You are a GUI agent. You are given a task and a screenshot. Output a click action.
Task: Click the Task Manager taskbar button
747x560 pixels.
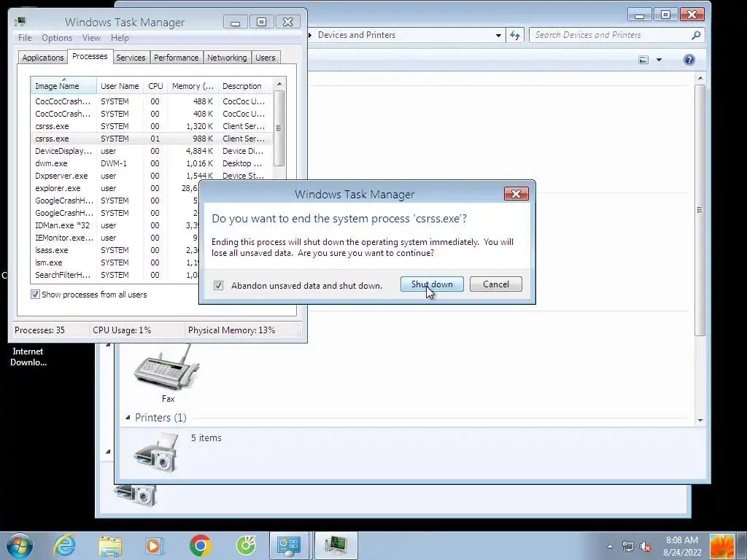336,545
